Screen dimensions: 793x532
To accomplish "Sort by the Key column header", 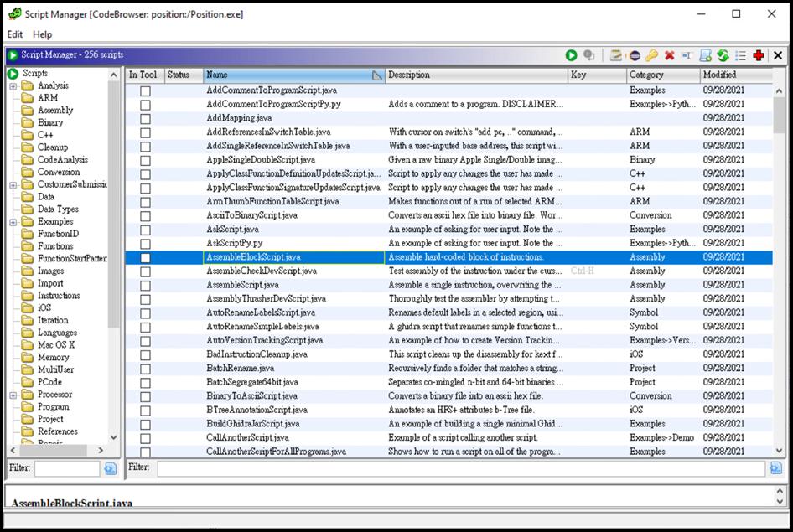I will tap(598, 75).
